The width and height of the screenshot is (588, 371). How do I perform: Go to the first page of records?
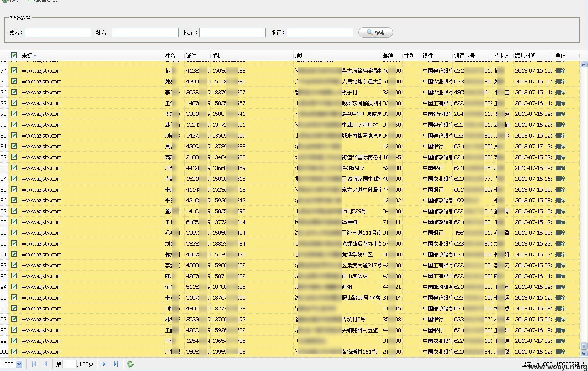click(x=34, y=364)
